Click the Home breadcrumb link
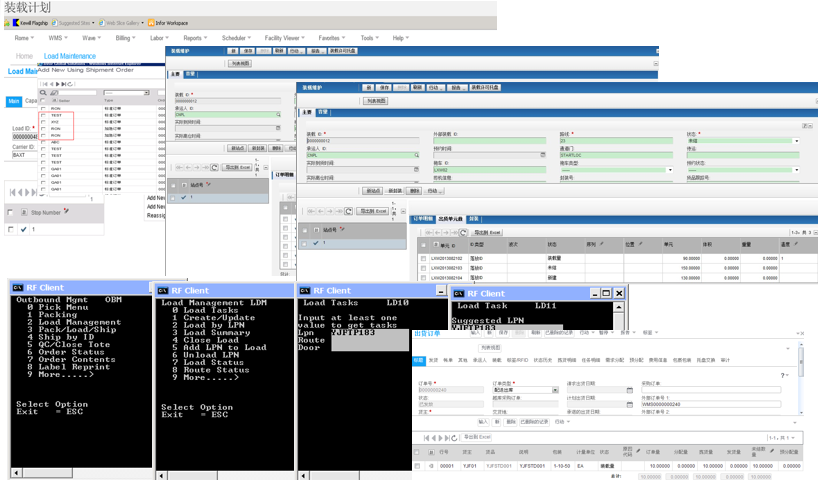Screen dimensions: 818x480 coord(24,56)
